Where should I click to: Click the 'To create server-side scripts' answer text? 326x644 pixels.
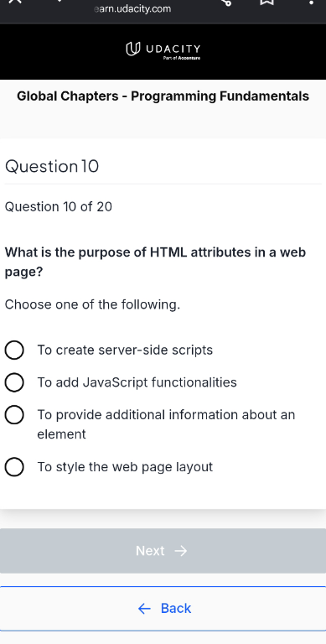click(x=125, y=350)
